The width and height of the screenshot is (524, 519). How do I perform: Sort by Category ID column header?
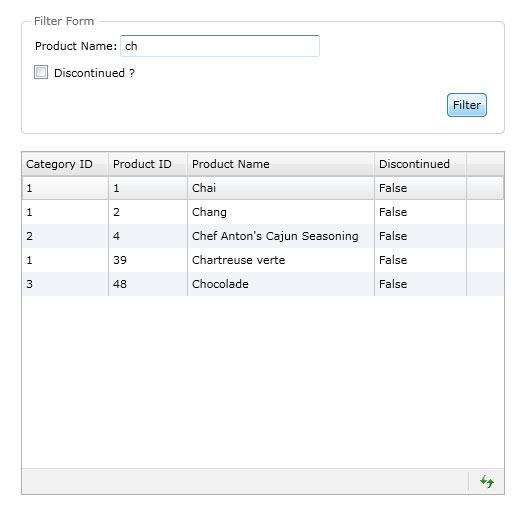click(x=65, y=164)
